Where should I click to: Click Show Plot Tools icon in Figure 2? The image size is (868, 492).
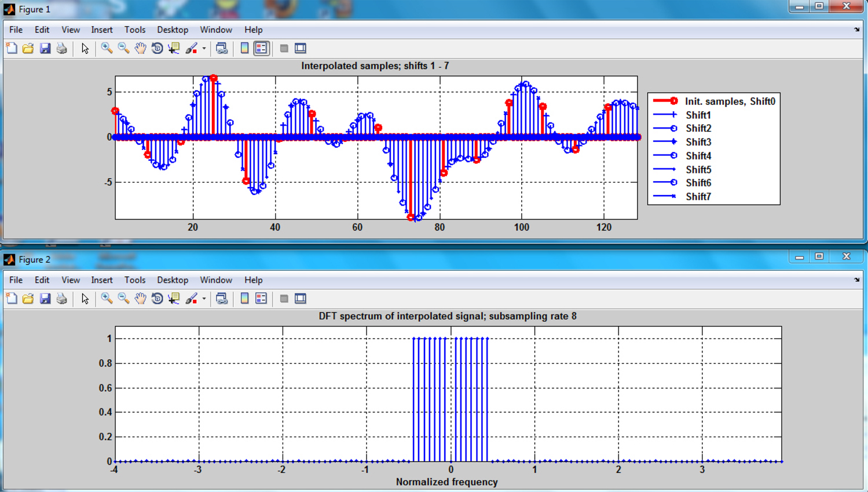(x=301, y=299)
